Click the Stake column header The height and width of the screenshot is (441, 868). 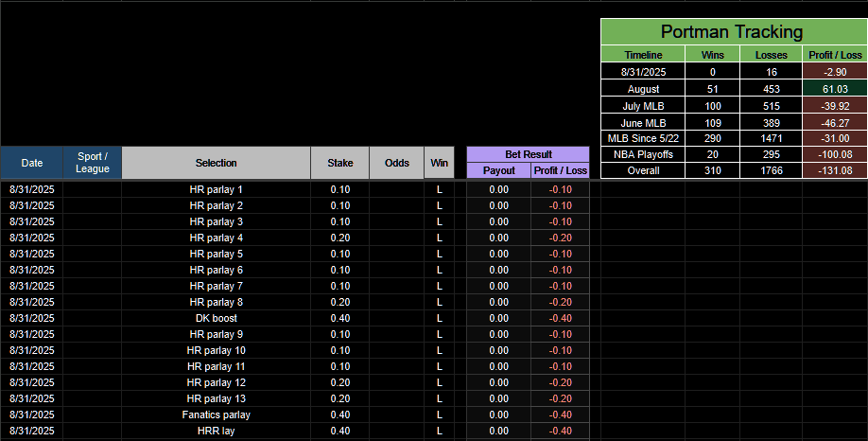(x=339, y=163)
